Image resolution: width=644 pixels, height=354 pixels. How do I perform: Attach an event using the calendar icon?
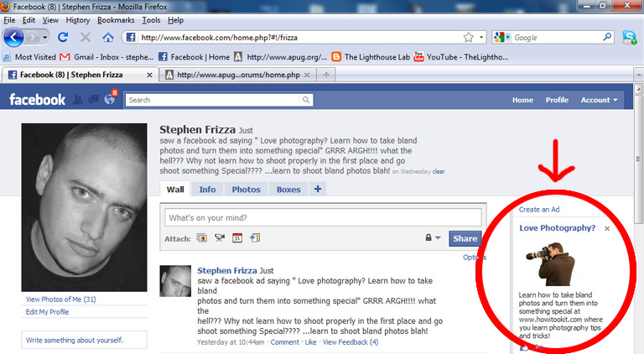coord(237,237)
